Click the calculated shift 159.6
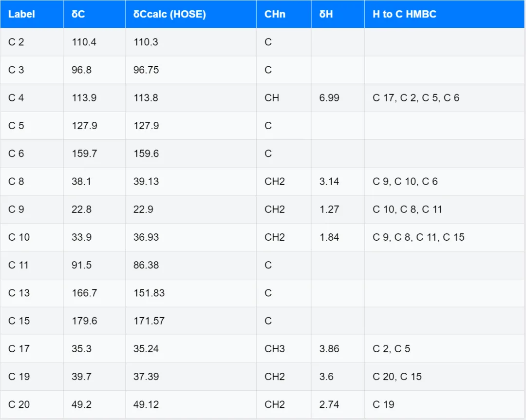This screenshot has width=526, height=420. coord(146,153)
